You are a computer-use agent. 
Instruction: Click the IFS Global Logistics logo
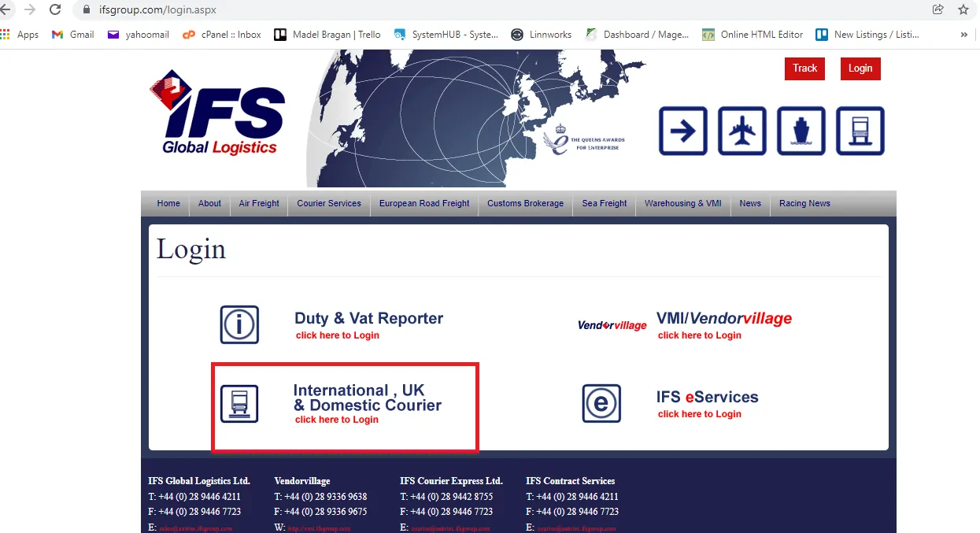[216, 113]
